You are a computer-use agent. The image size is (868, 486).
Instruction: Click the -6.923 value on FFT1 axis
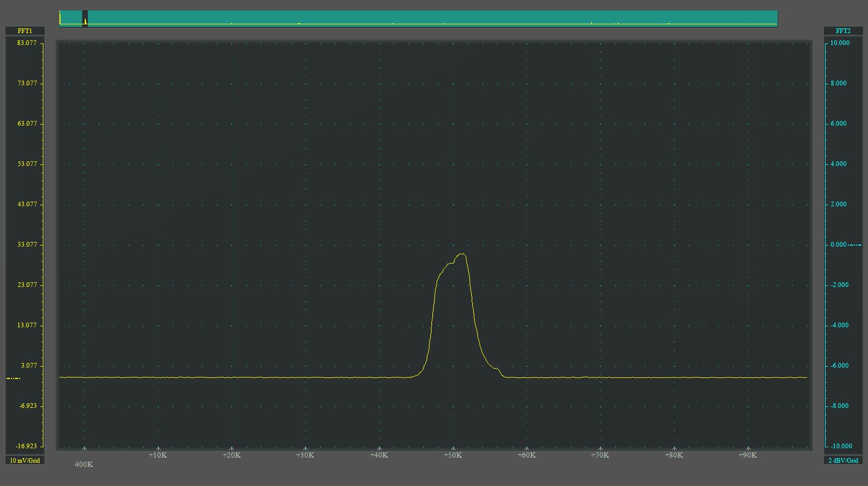(x=28, y=406)
